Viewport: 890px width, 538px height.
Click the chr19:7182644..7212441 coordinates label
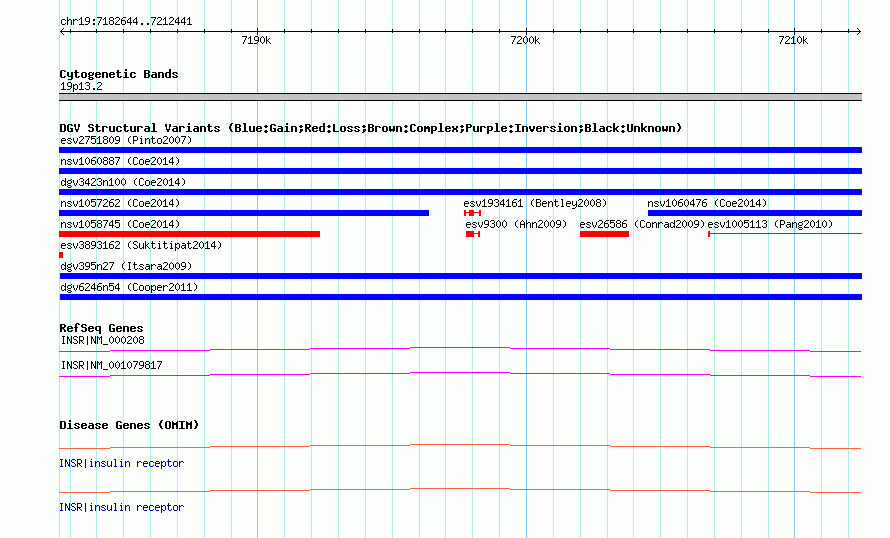126,22
